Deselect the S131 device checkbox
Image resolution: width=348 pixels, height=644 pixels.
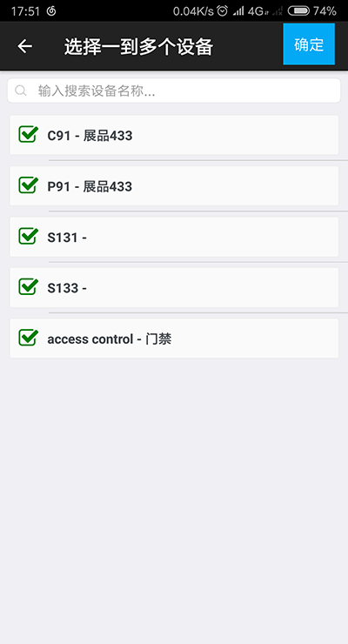(29, 236)
